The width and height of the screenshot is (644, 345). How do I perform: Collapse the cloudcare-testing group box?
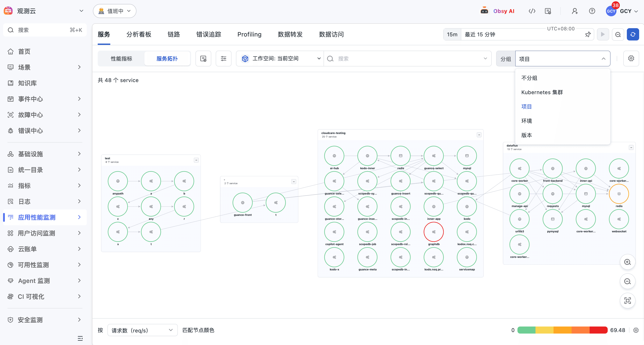pyautogui.click(x=479, y=135)
